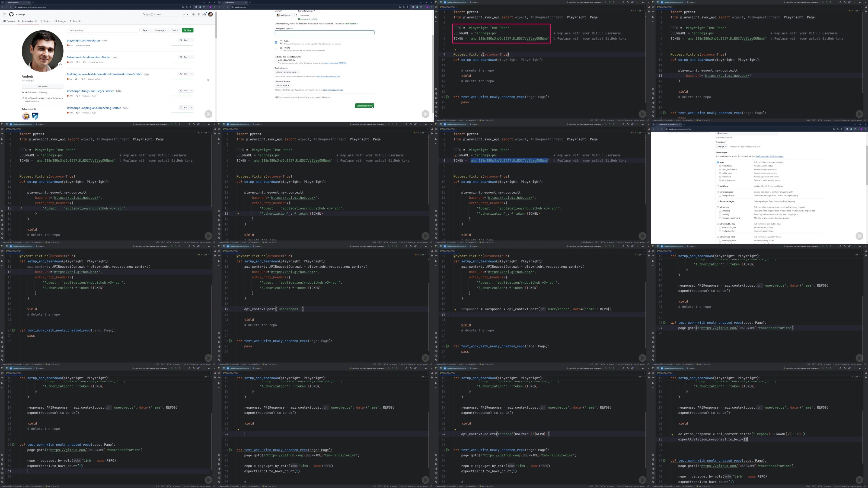Switch to the Packages profile tab
Viewport: 868px width, 488px height.
pyautogui.click(x=60, y=21)
